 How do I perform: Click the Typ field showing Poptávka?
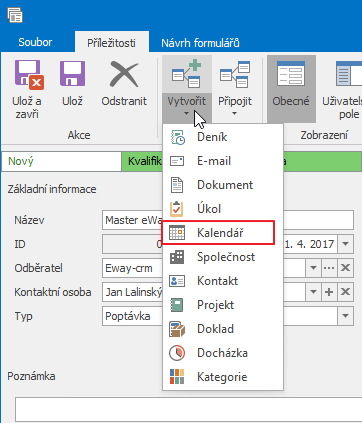coord(132,316)
